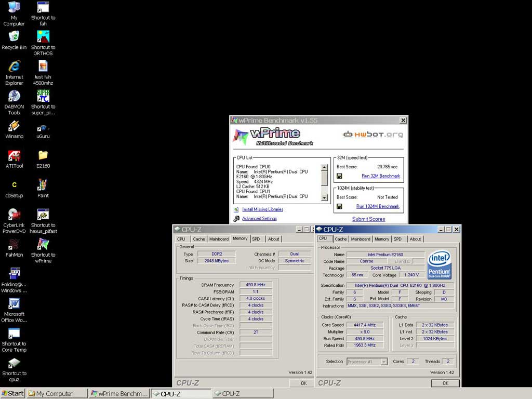This screenshot has height=399, width=532.
Task: Launch Shortcut to wPrime icon
Action: click(x=43, y=251)
